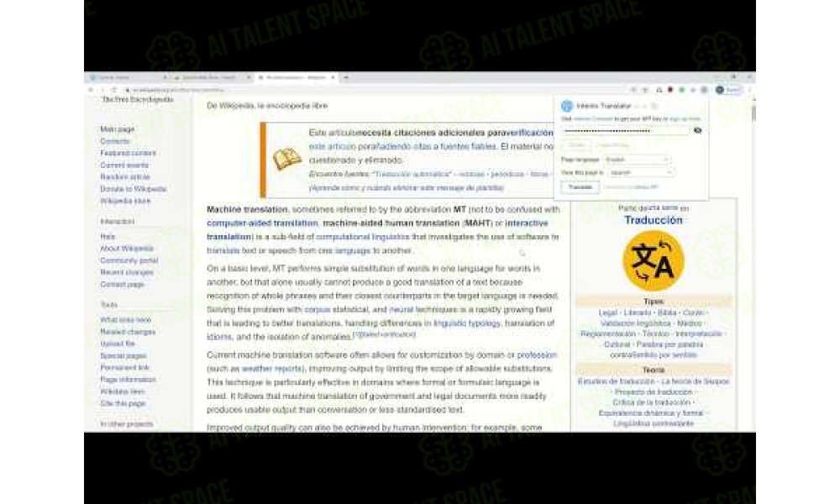View Recent changes
840x504 pixels.
point(127,272)
